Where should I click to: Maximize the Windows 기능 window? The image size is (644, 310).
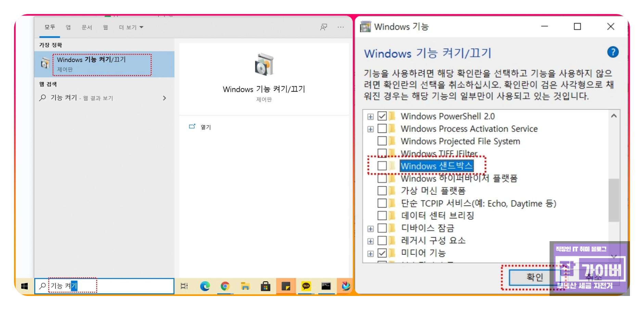click(x=577, y=27)
